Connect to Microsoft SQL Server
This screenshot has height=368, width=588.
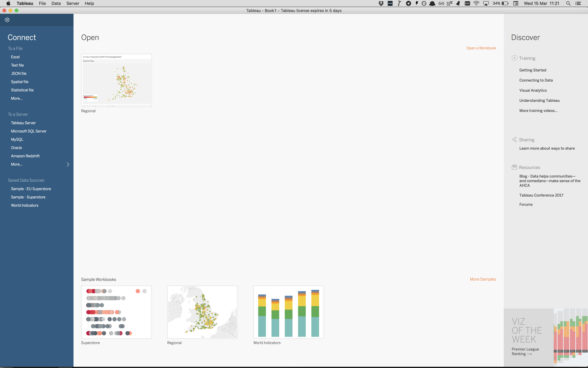[x=29, y=131]
